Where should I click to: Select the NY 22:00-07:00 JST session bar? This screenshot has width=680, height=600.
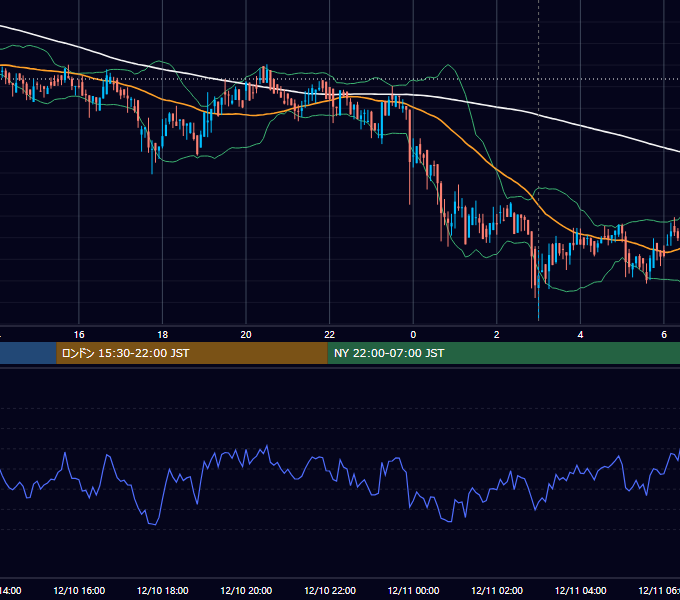tap(503, 353)
